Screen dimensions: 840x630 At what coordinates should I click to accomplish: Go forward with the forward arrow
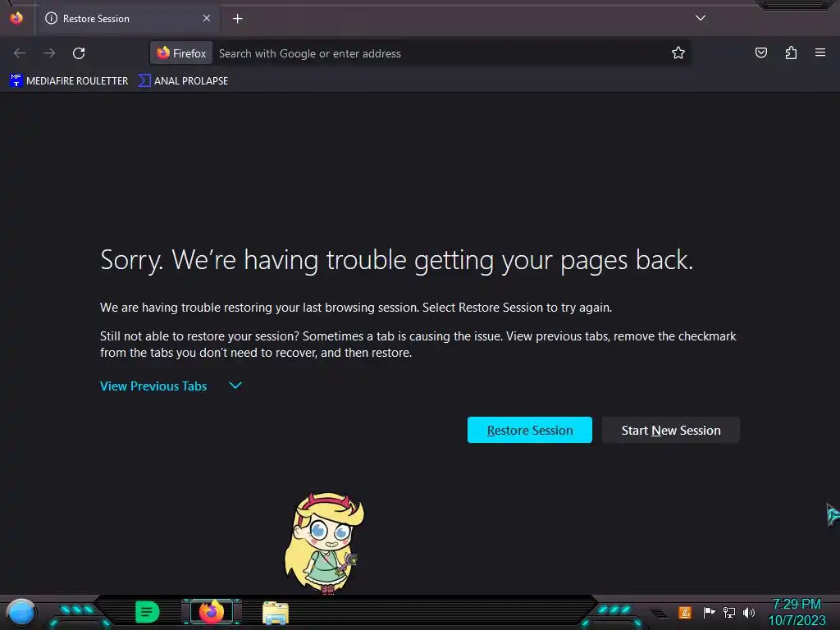coord(49,53)
